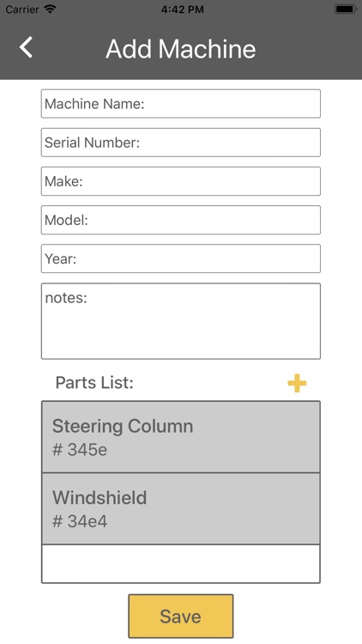Tap the Carrier text in the status bar
The height and width of the screenshot is (644, 362).
21,9
